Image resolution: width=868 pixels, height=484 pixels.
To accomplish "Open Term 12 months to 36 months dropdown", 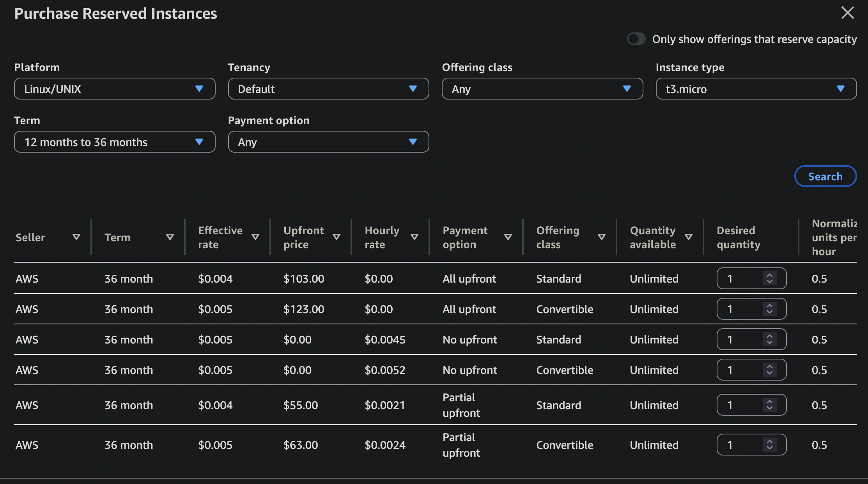I will coord(115,142).
